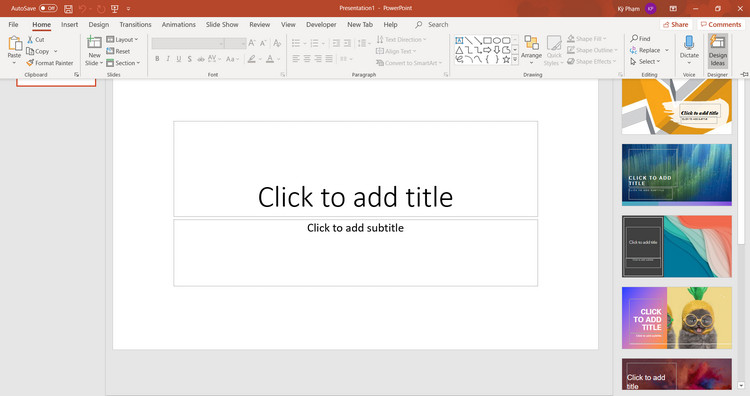Open the Section dropdown

click(123, 63)
